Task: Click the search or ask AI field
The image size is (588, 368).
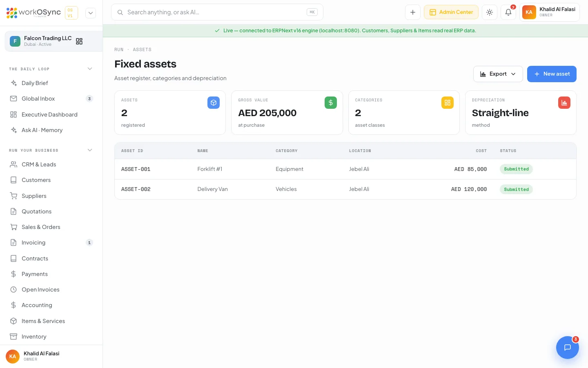Action: click(217, 12)
